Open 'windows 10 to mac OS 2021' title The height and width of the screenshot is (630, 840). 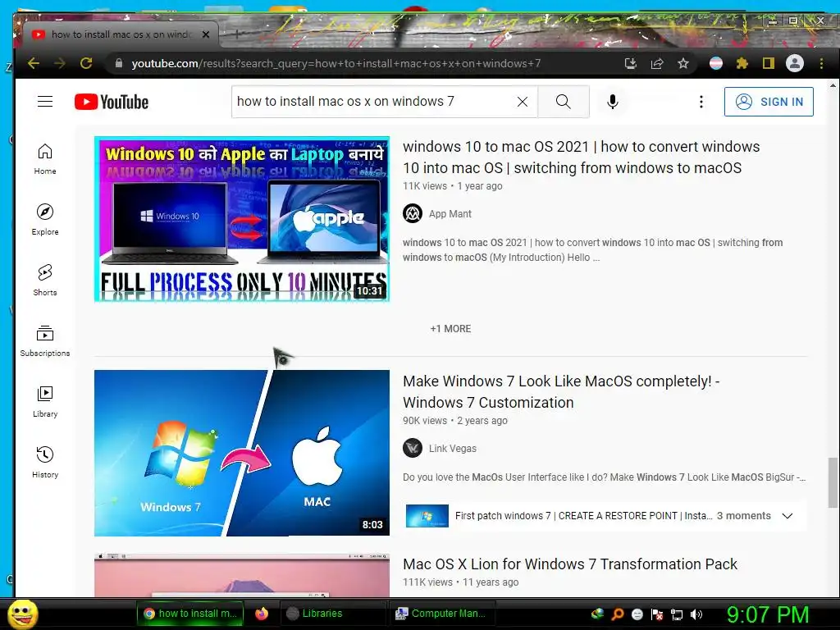click(x=582, y=157)
